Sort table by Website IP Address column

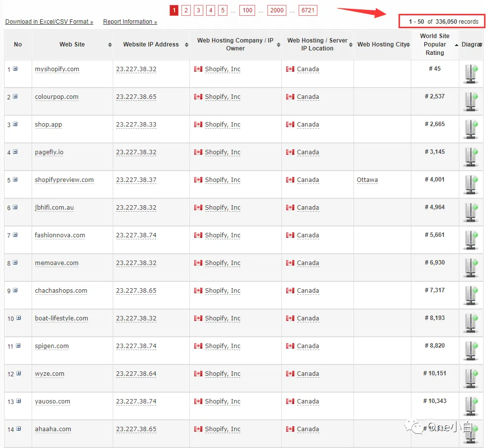[186, 45]
